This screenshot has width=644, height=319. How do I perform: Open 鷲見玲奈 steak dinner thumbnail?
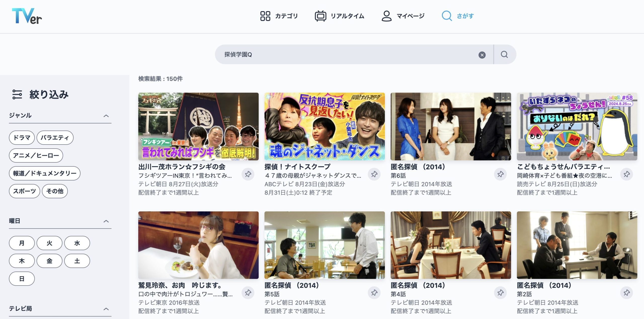click(198, 245)
